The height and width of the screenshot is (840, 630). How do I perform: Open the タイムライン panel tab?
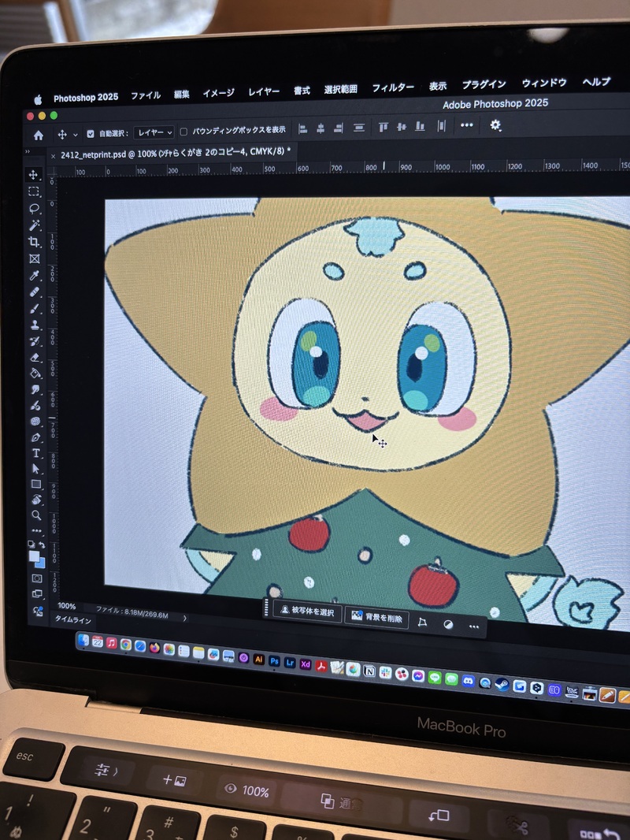[73, 620]
